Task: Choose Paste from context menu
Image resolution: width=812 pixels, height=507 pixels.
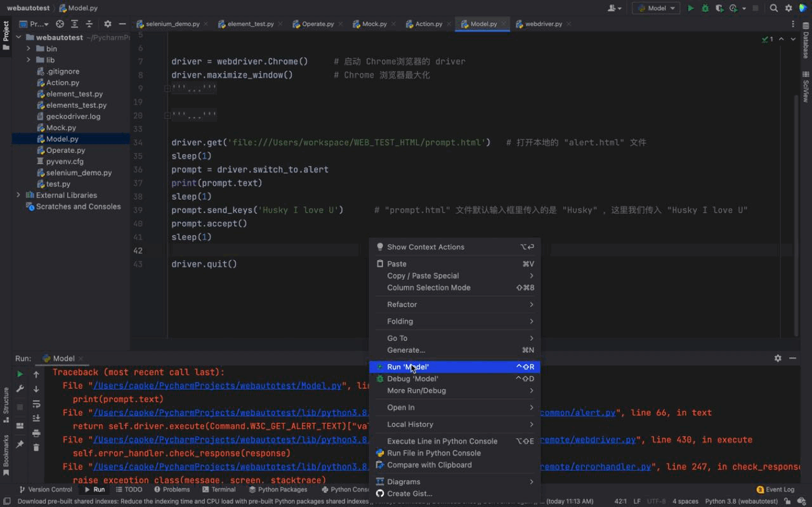Action: click(454, 264)
